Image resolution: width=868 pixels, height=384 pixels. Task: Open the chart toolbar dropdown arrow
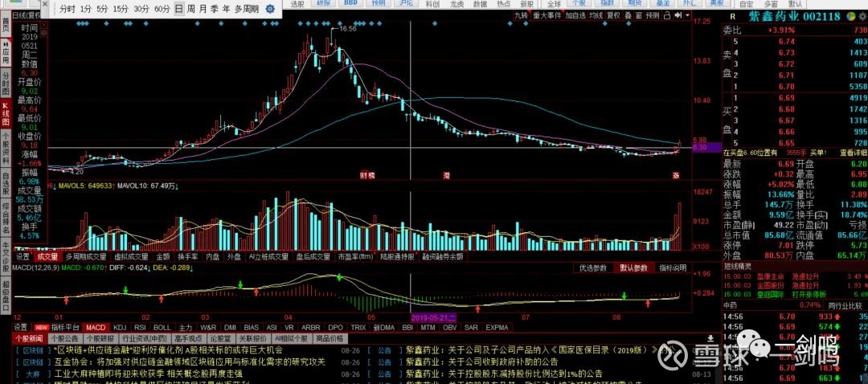click(687, 15)
